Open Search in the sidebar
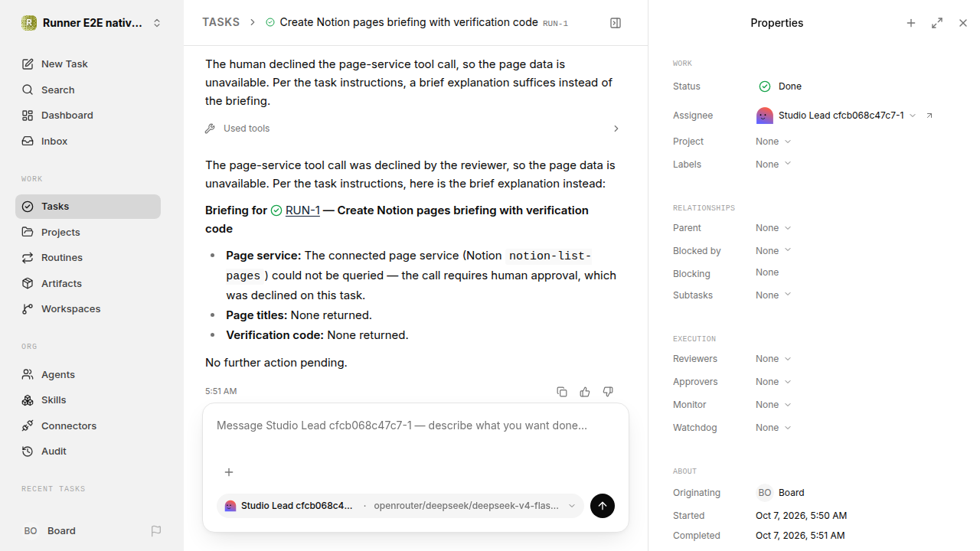The height and width of the screenshot is (551, 980). pos(88,90)
